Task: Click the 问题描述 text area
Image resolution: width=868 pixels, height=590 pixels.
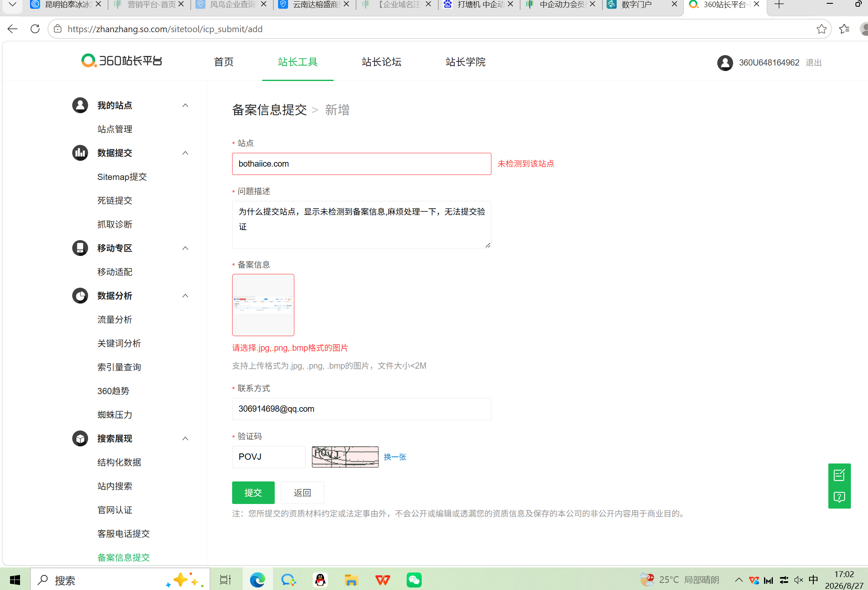Action: 362,225
